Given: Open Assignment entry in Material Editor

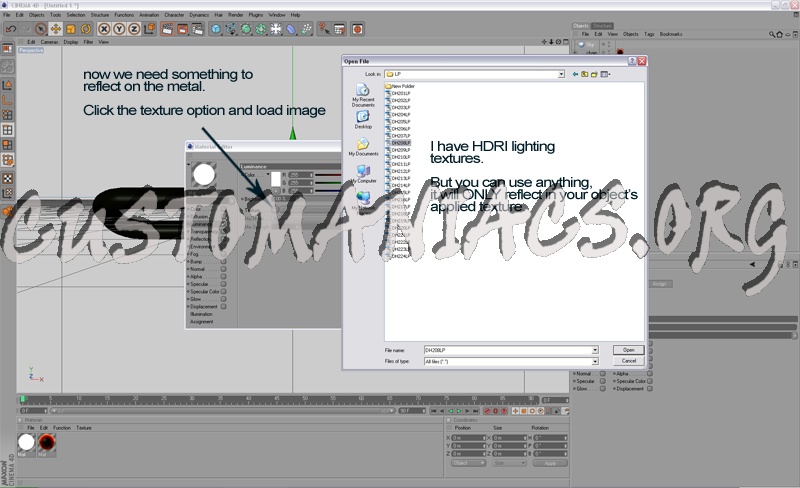Looking at the screenshot, I should coord(201,322).
